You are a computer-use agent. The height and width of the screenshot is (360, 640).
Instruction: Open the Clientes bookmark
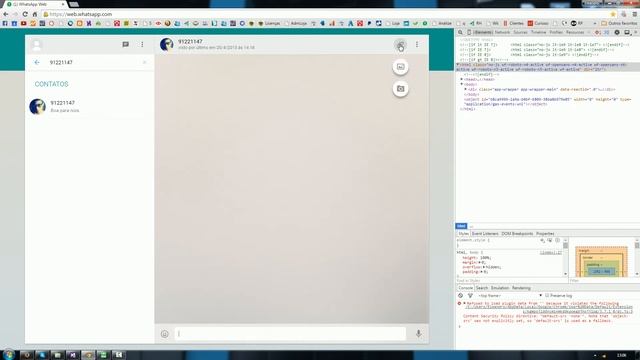pyautogui.click(x=513, y=23)
